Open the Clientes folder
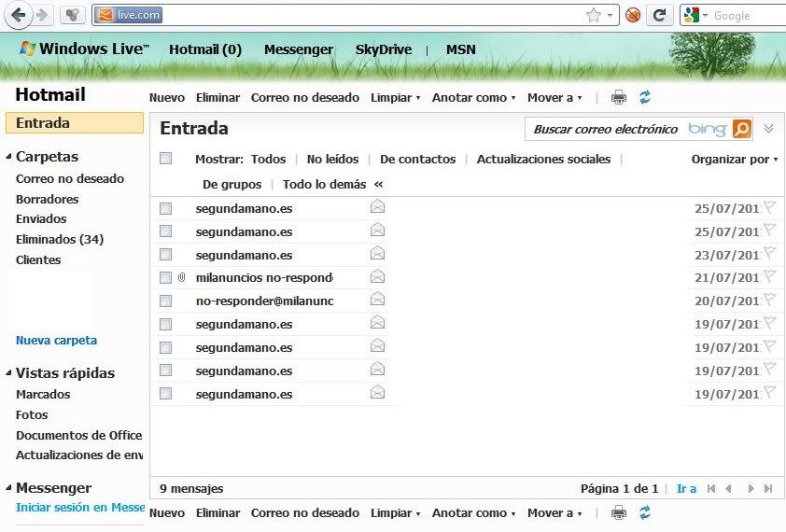The width and height of the screenshot is (786, 532). tap(38, 259)
